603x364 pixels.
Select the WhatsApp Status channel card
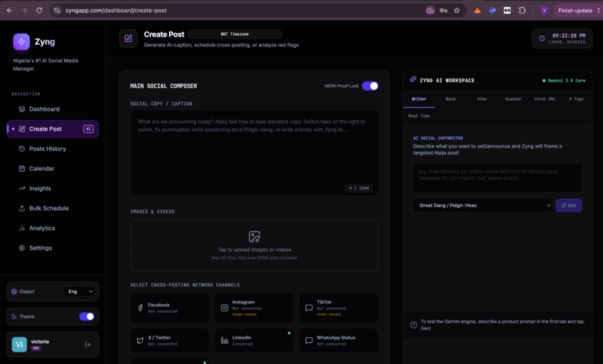point(339,341)
